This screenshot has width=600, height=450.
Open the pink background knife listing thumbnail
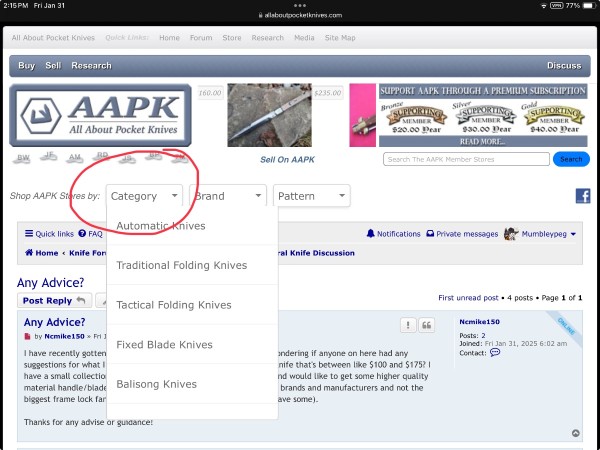click(362, 115)
